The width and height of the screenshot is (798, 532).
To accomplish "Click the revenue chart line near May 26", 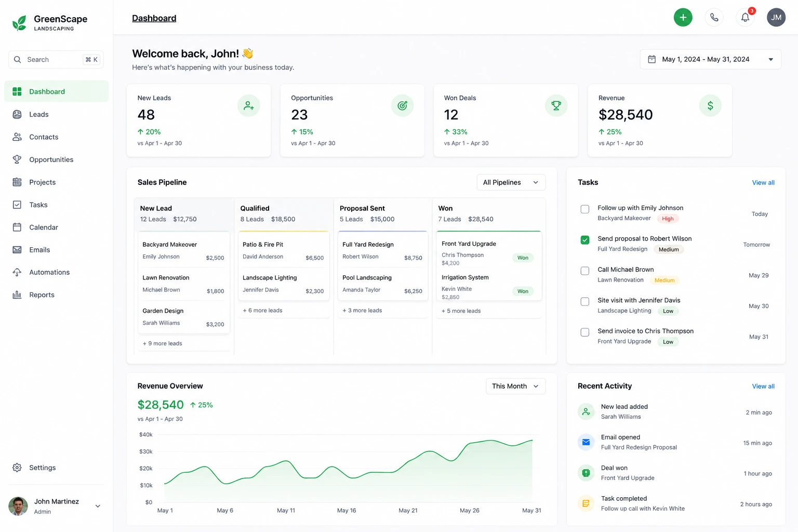I will 470,444.
